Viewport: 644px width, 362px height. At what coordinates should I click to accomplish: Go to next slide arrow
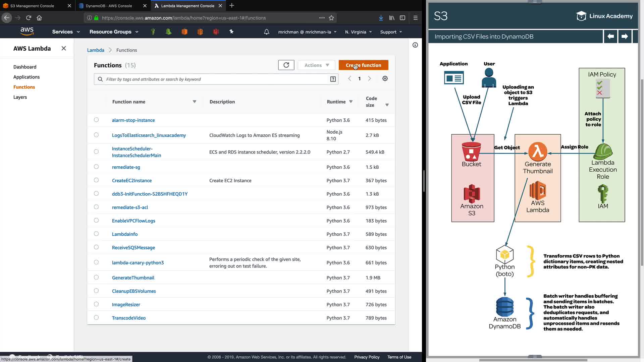pos(624,36)
